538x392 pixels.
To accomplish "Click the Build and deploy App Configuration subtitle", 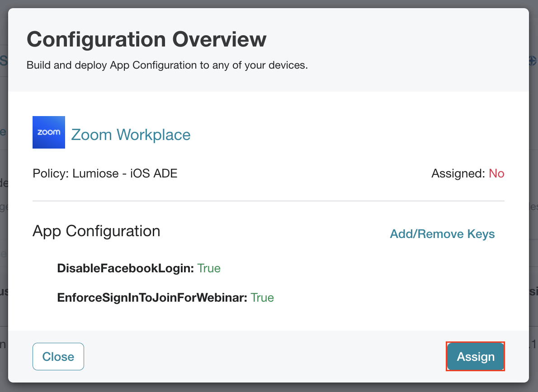I will (167, 65).
